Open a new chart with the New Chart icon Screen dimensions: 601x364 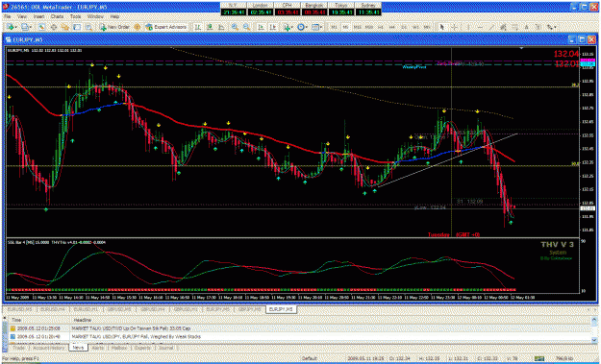11,27
